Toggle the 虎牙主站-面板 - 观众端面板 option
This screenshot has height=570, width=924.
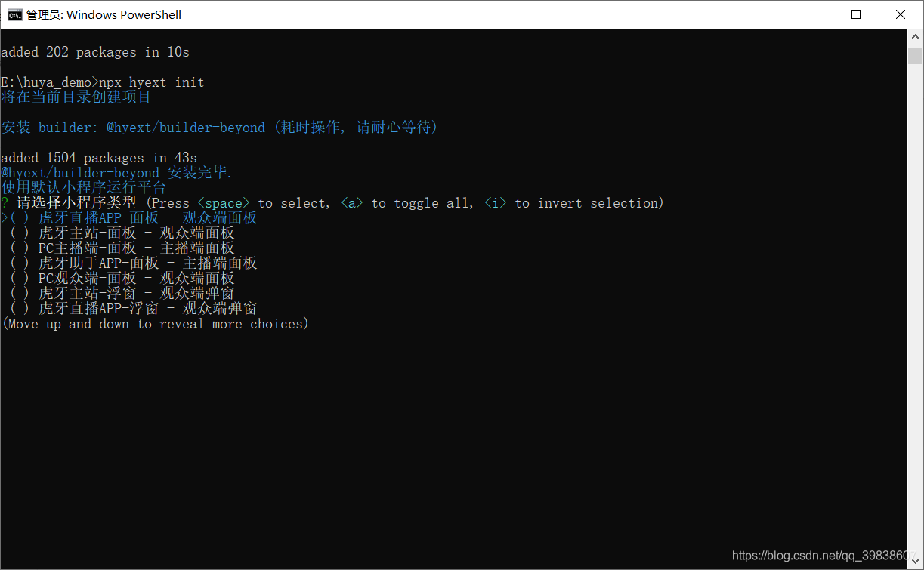point(122,233)
